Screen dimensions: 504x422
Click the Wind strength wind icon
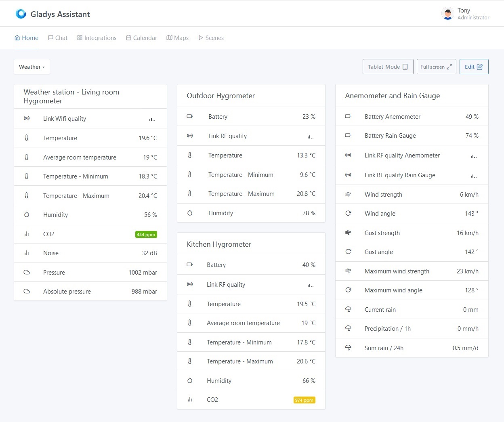348,194
